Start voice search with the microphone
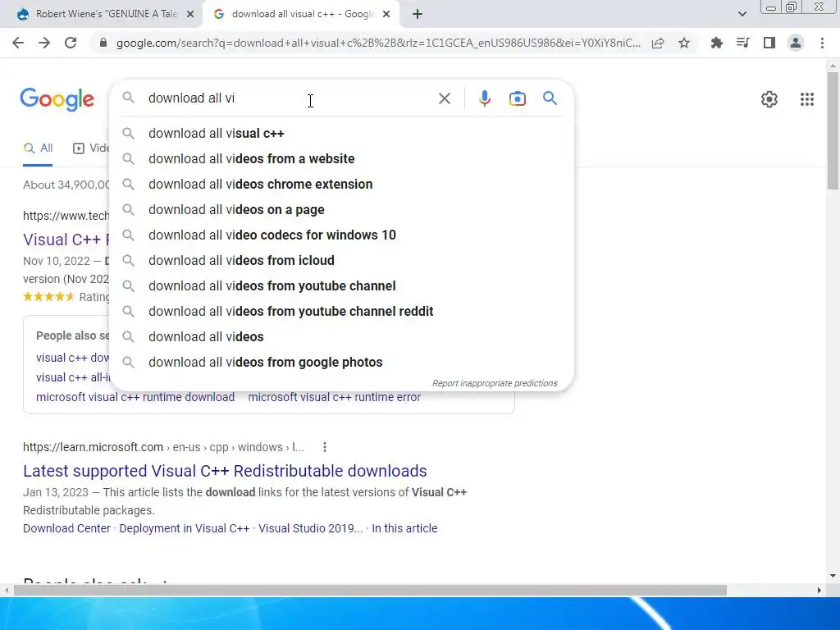 (x=484, y=98)
